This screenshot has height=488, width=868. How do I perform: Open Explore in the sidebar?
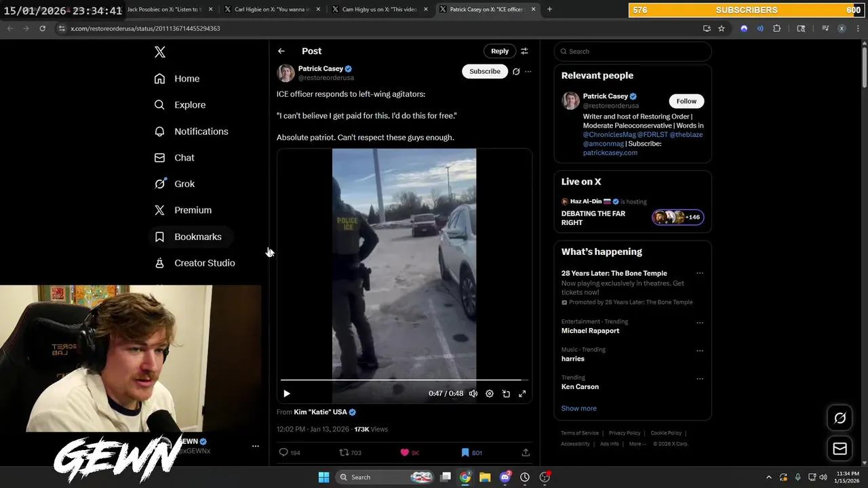(x=180, y=105)
